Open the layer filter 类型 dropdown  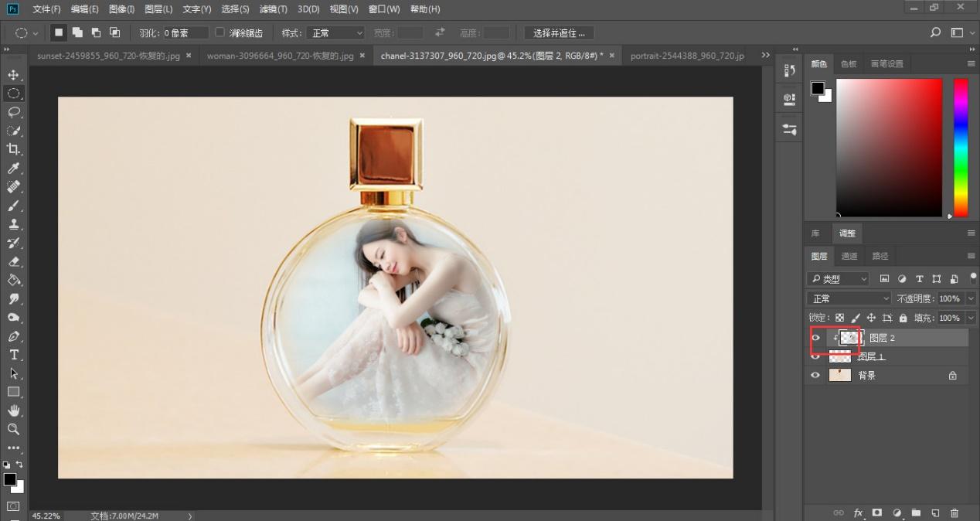(x=838, y=279)
